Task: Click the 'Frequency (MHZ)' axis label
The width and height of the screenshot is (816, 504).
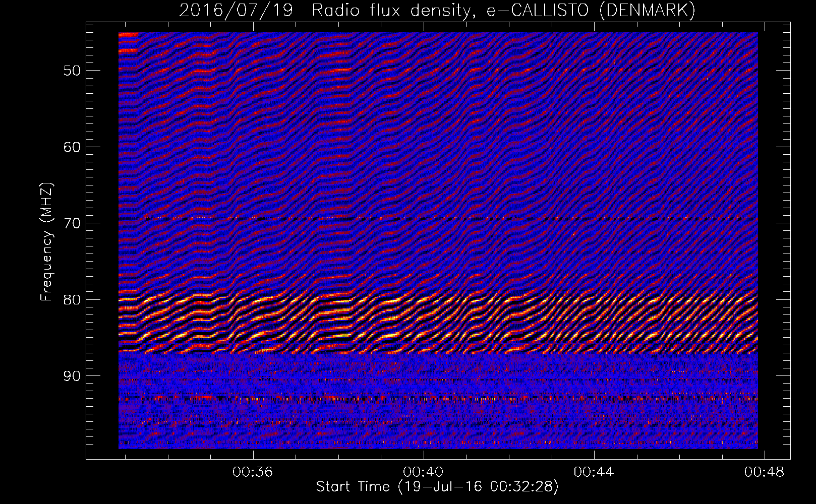Action: point(46,242)
